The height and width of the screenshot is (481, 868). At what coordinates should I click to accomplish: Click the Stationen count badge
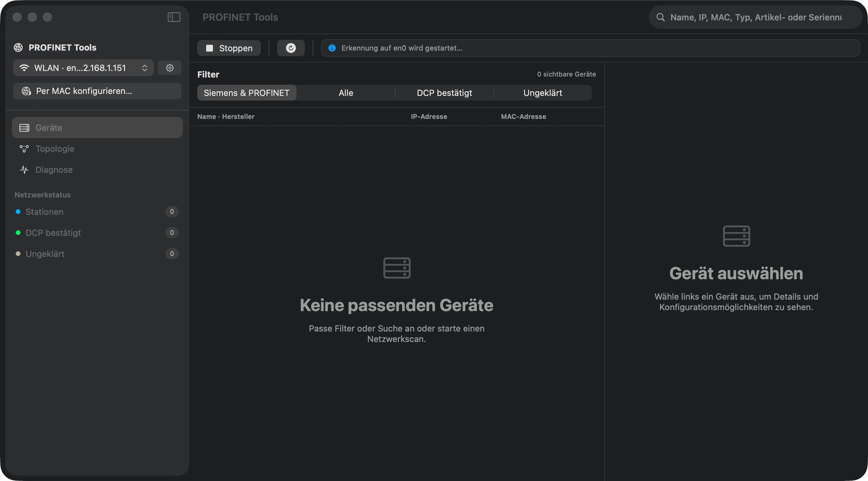[172, 212]
